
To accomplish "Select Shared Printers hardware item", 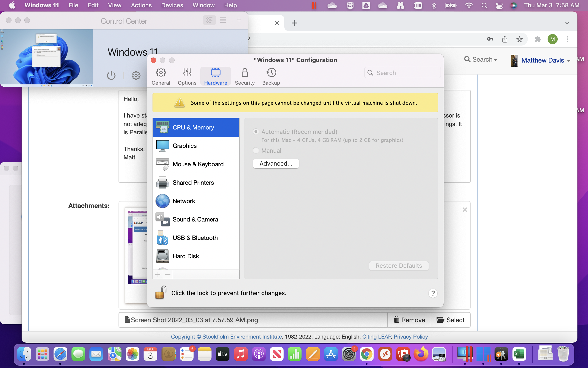I will point(196,183).
